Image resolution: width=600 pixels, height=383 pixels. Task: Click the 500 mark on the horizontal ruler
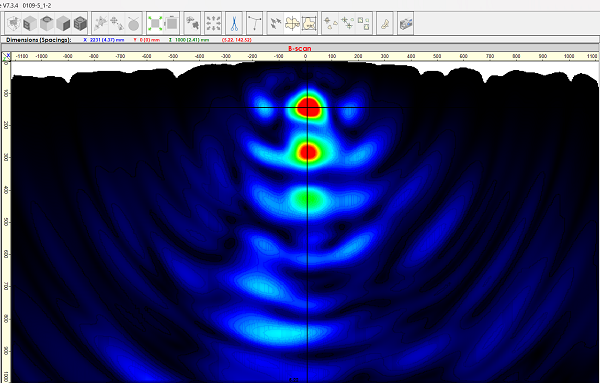click(x=437, y=56)
